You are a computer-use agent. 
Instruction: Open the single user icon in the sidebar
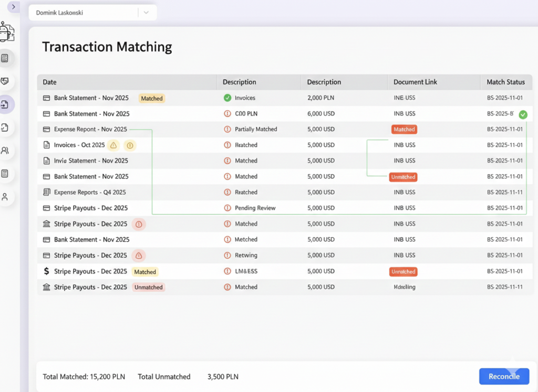5,197
